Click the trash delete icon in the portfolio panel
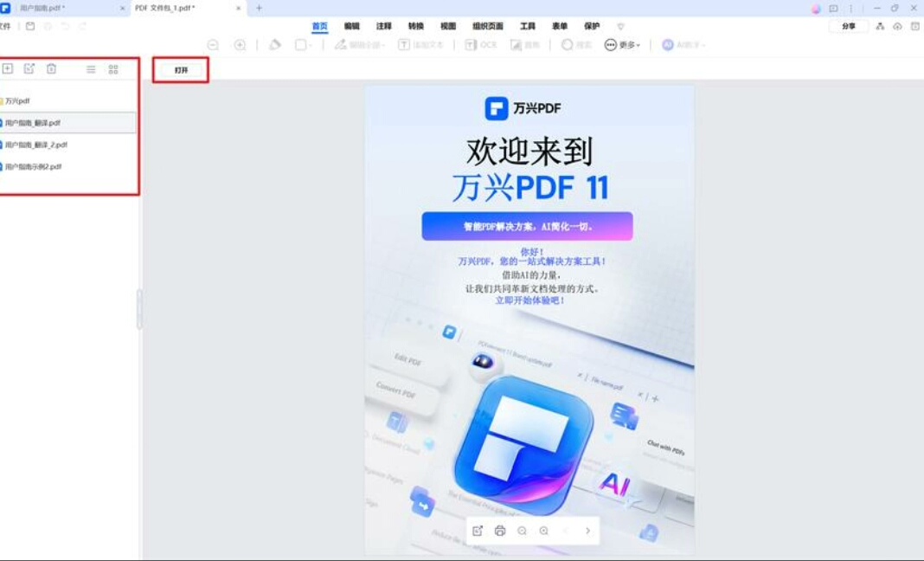924x561 pixels. 51,68
